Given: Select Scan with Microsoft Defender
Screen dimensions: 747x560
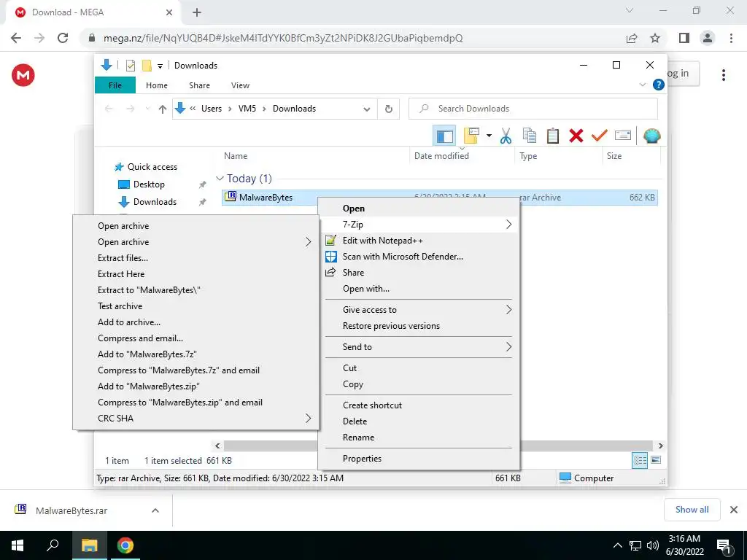Looking at the screenshot, I should [x=403, y=256].
